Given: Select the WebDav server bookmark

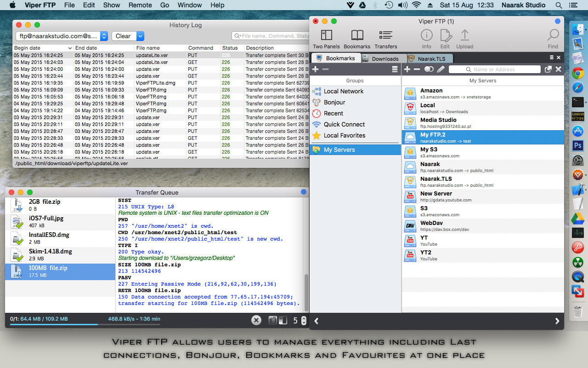Looking at the screenshot, I should [483, 226].
